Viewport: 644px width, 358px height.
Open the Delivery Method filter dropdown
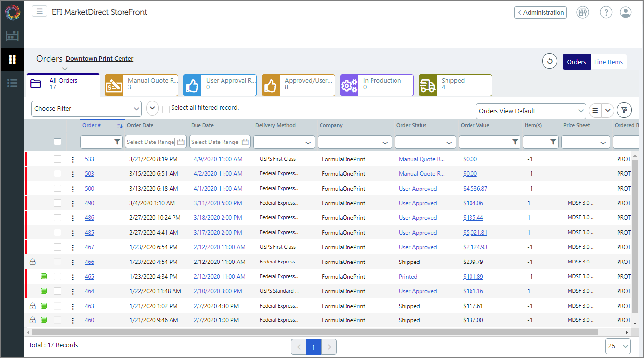click(284, 142)
